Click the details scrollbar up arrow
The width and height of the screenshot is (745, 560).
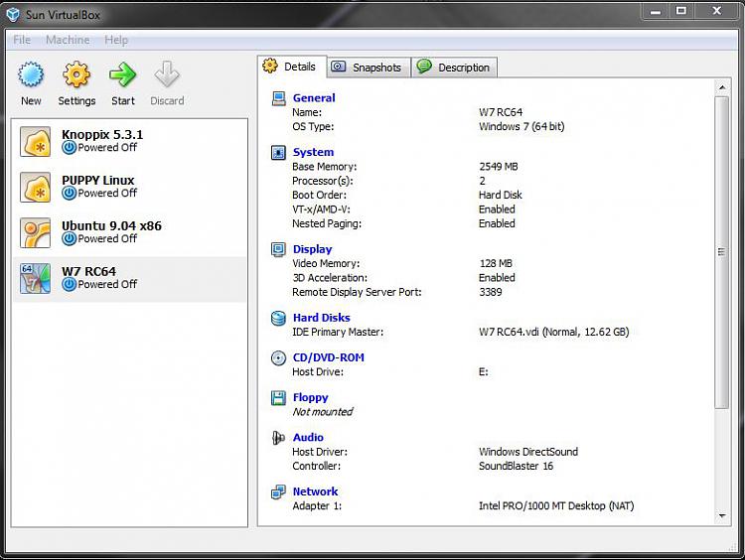tap(722, 87)
